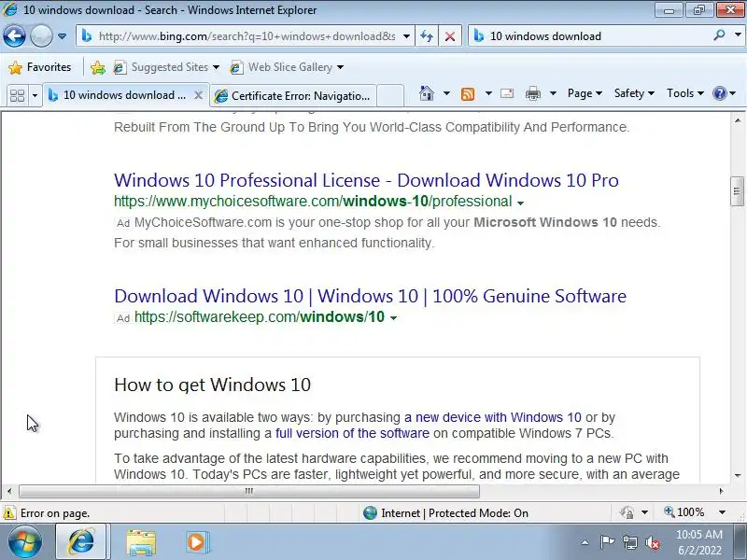The height and width of the screenshot is (560, 747).
Task: Click the magnifier search icon
Action: [719, 35]
